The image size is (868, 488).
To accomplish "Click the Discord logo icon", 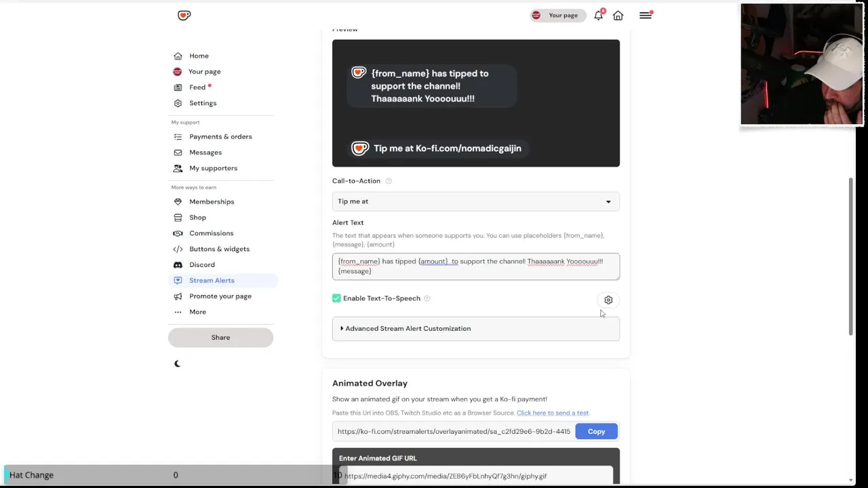I will (178, 264).
